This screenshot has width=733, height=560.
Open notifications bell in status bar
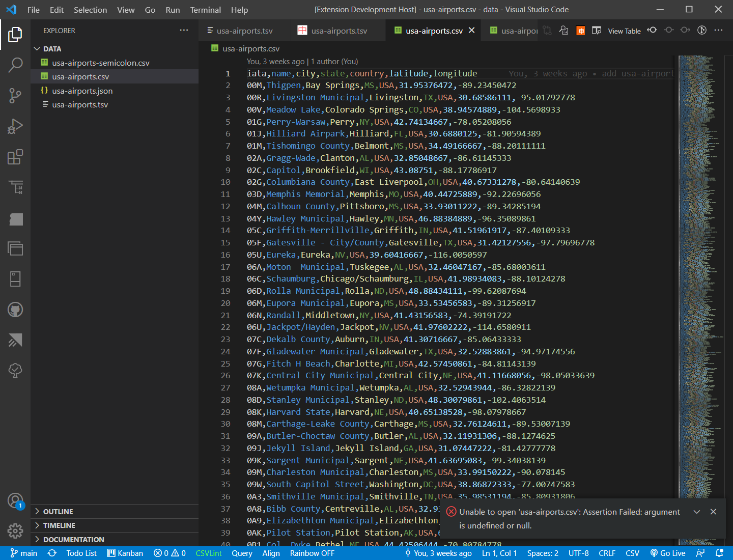pos(719,553)
